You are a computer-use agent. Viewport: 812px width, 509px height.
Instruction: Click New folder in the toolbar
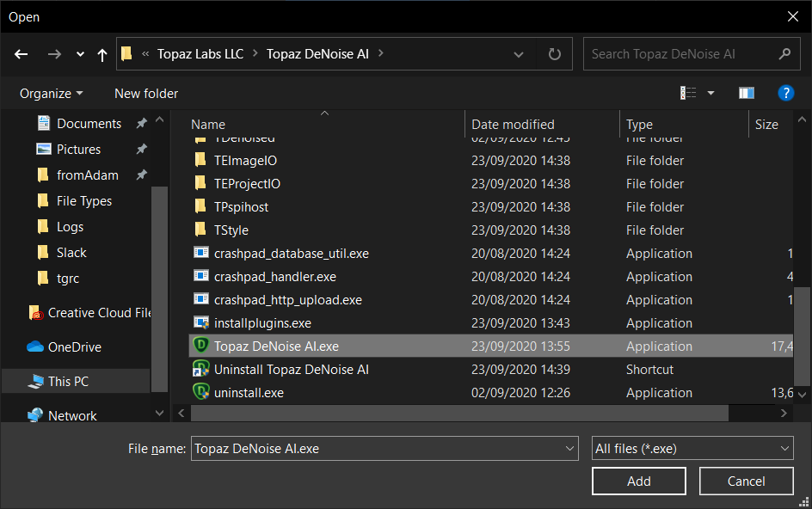coord(146,93)
